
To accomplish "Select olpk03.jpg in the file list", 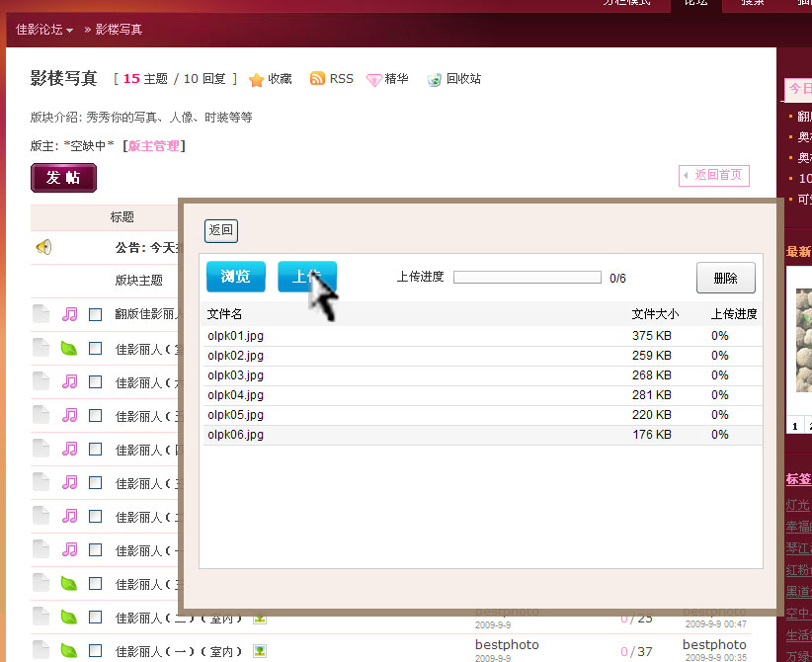I will (236, 375).
